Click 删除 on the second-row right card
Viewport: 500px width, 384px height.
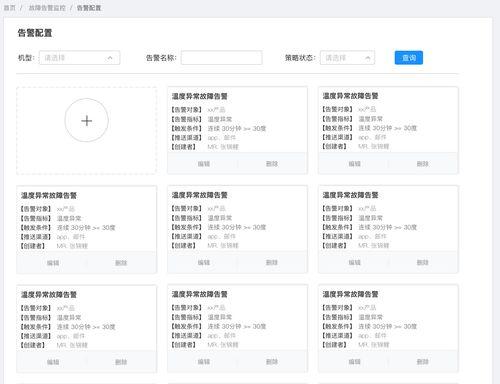tap(422, 262)
